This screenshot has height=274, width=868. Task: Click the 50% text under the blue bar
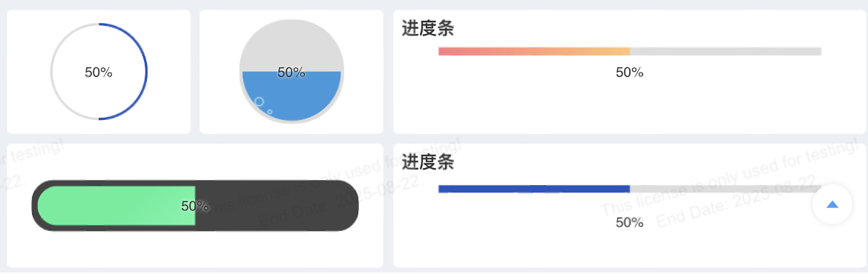[x=630, y=223]
